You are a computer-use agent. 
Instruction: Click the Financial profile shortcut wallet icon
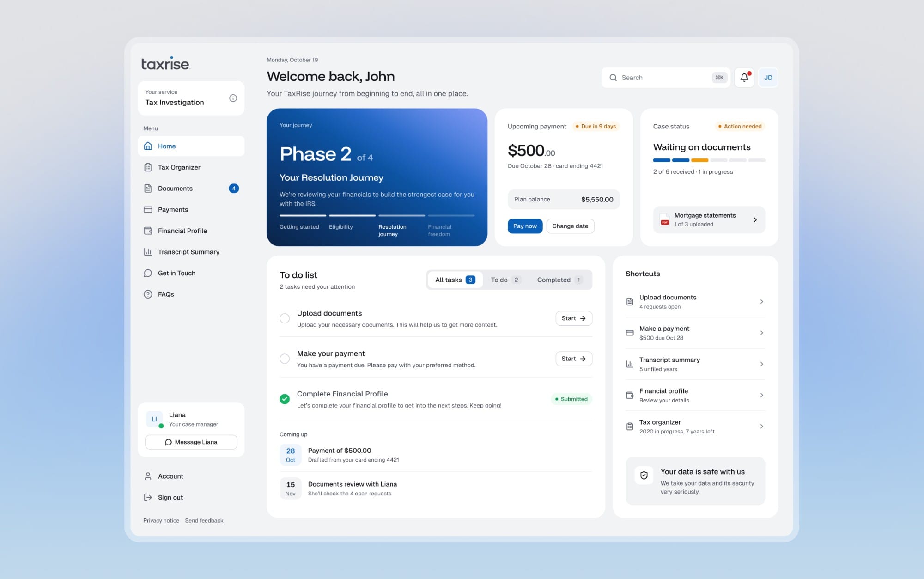[629, 395]
